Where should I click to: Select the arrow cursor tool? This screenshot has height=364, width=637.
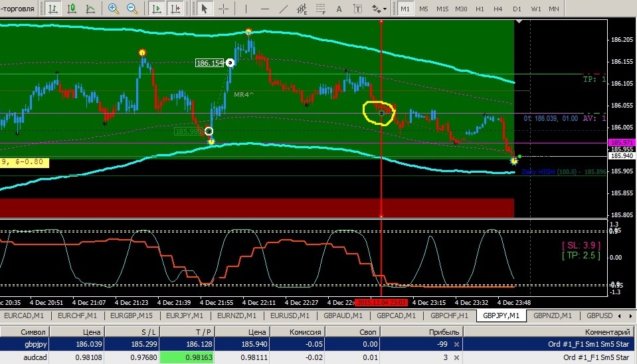205,9
